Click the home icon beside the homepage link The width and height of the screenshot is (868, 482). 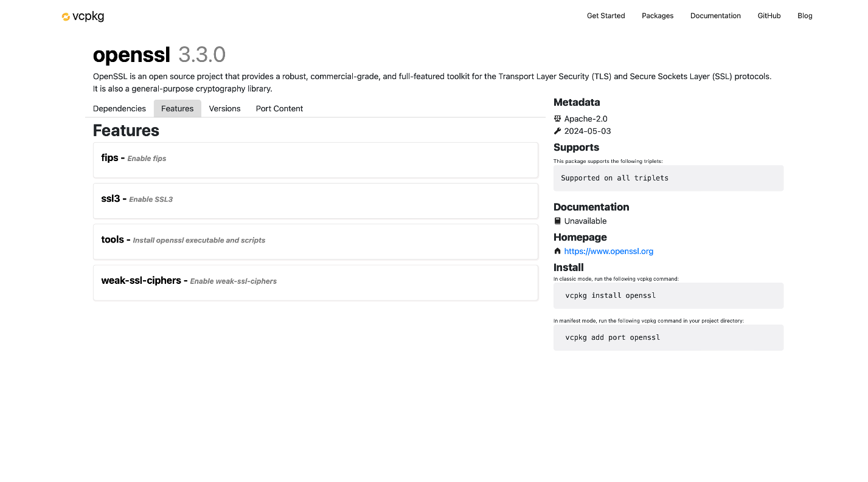tap(557, 251)
